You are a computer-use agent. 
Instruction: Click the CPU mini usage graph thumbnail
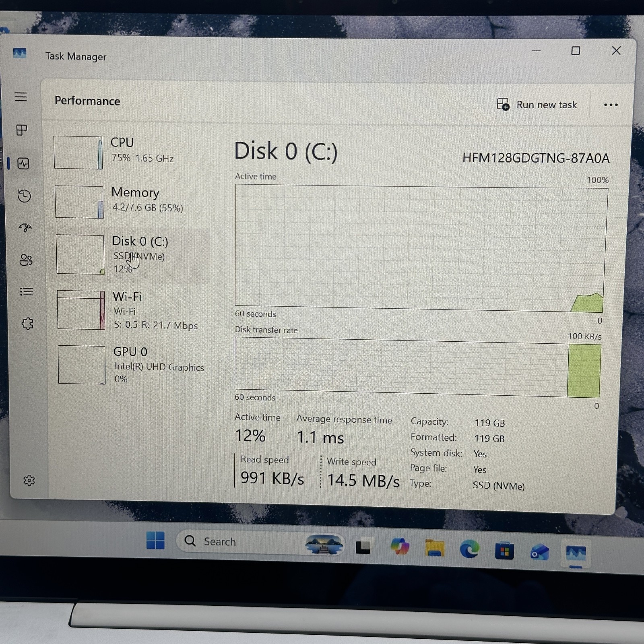(78, 153)
